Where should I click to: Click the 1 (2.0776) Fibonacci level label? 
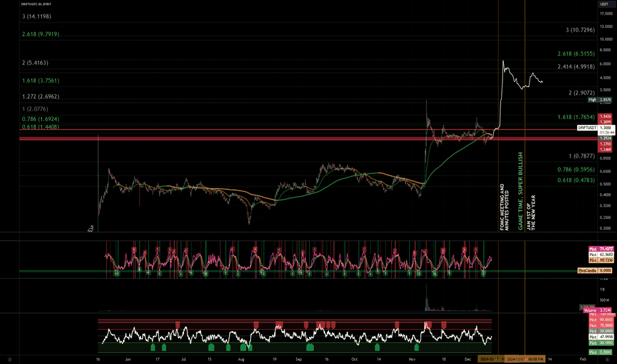pyautogui.click(x=35, y=109)
